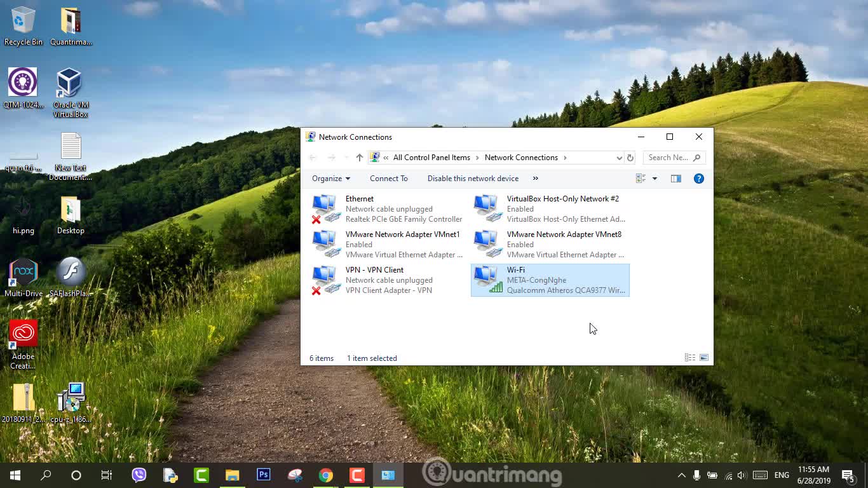This screenshot has height=488, width=868.
Task: Click Connect To in the toolbar
Action: [389, 179]
